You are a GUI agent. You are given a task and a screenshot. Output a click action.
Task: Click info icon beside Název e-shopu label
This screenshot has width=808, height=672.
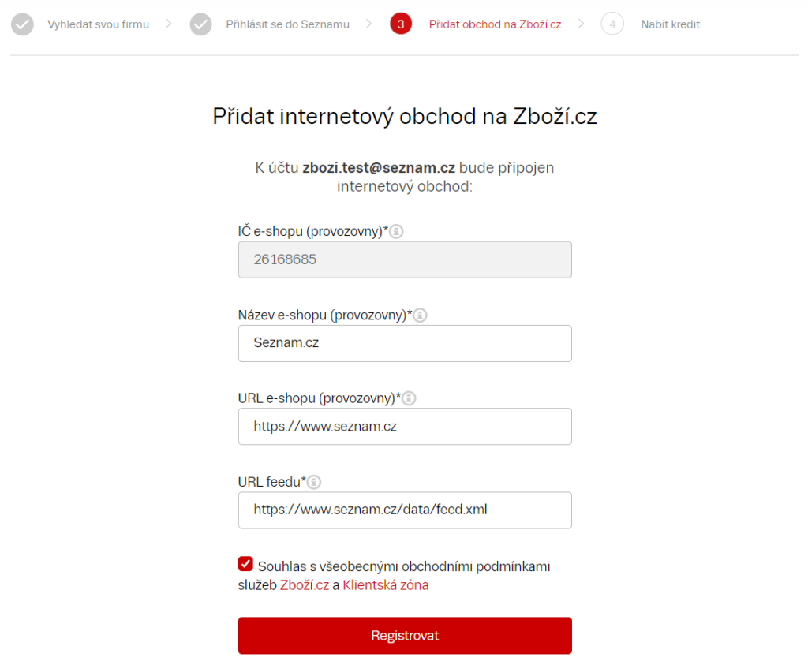coord(420,315)
